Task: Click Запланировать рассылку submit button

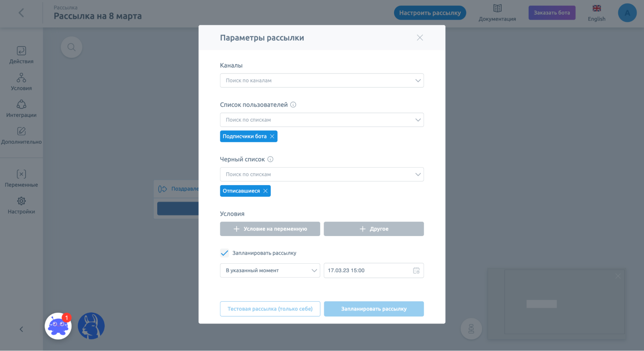Action: point(374,308)
